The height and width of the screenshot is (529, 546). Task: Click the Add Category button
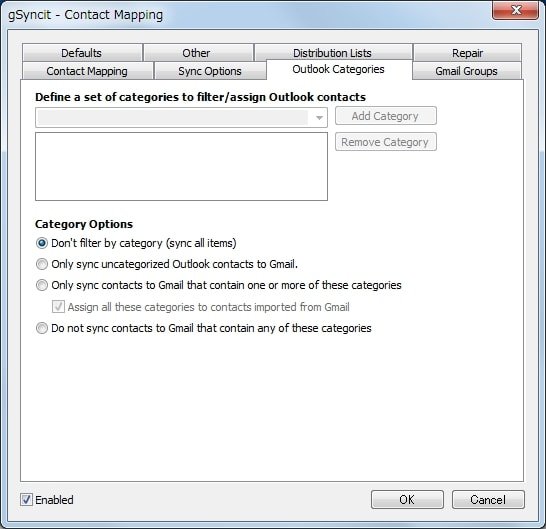click(385, 116)
